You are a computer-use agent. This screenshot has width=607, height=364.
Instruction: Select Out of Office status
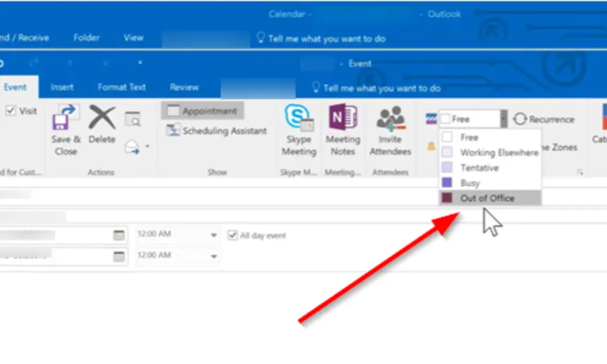pyautogui.click(x=490, y=198)
